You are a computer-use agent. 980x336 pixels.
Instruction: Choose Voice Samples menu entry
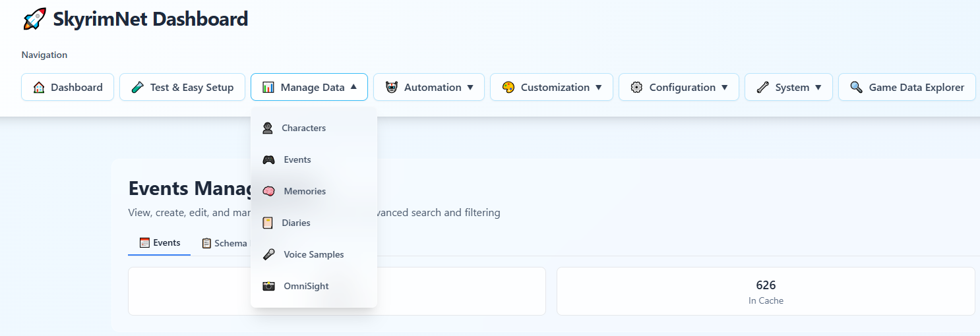313,254
